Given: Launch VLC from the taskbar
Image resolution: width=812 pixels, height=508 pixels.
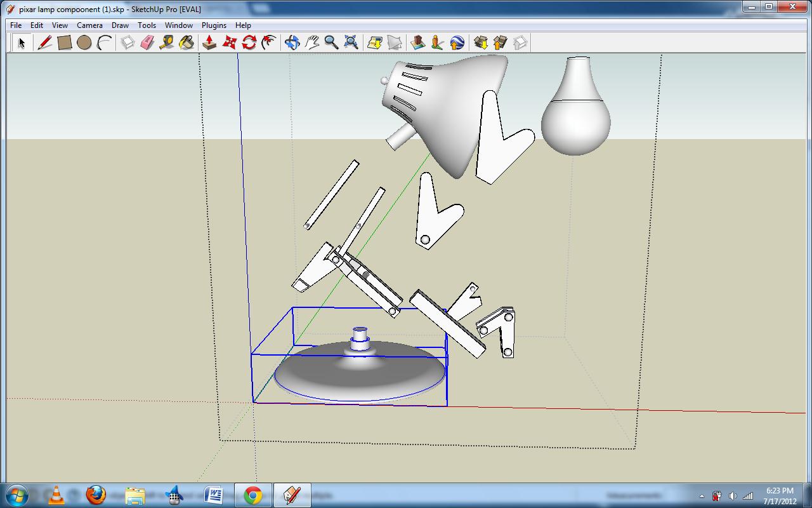Looking at the screenshot, I should click(56, 495).
